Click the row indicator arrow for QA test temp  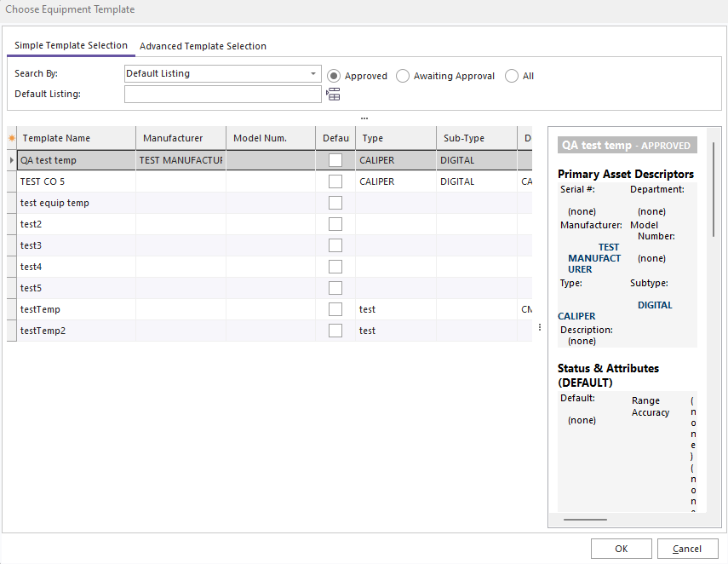pos(12,160)
